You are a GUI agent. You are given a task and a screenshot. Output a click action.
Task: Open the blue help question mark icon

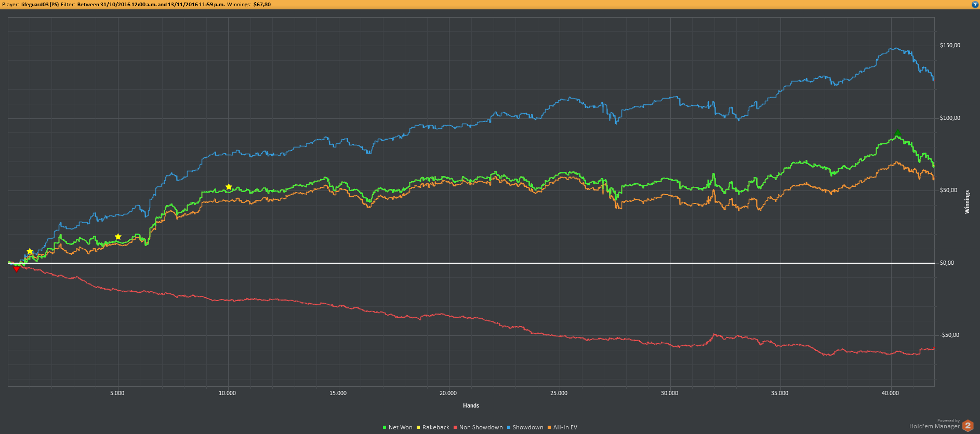tap(975, 5)
